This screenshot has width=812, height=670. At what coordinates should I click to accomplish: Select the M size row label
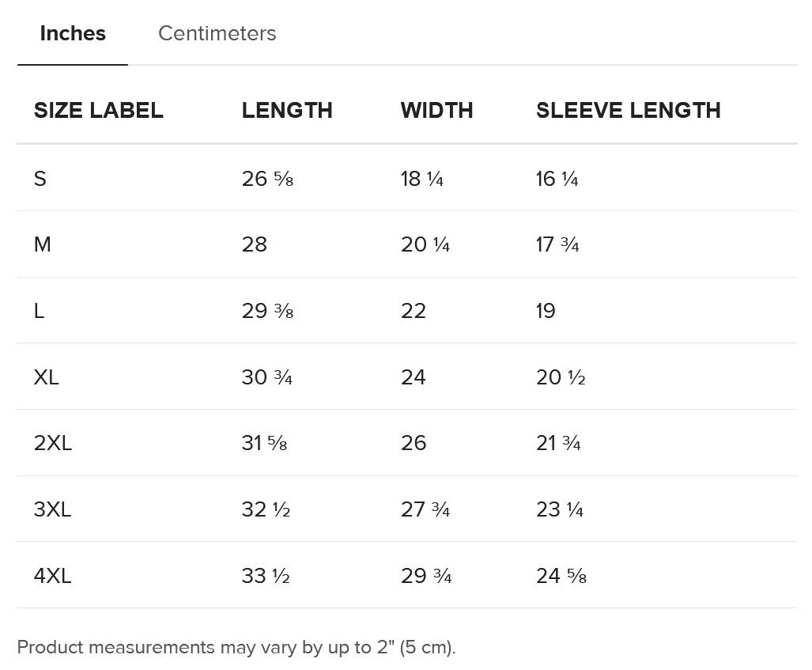pos(43,244)
